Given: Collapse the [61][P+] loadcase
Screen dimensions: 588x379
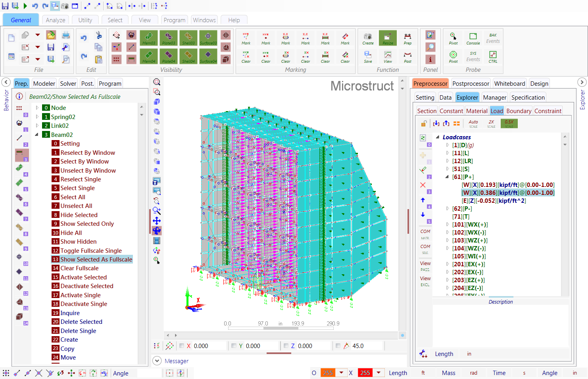Looking at the screenshot, I should click(x=447, y=177).
